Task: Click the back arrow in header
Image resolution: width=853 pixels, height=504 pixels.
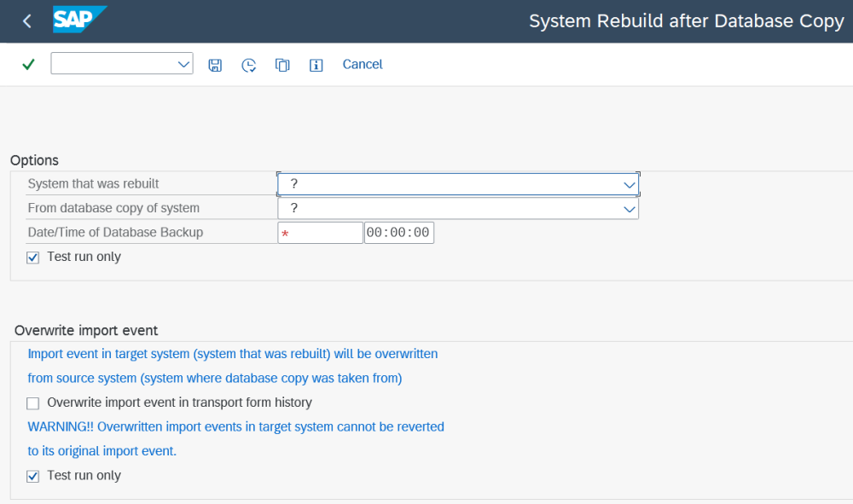Action: pos(27,21)
